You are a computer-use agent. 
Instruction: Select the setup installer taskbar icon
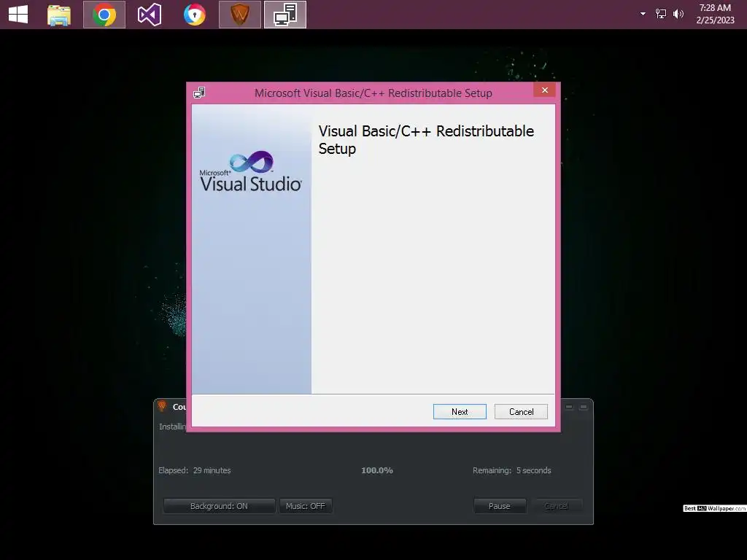click(x=285, y=15)
